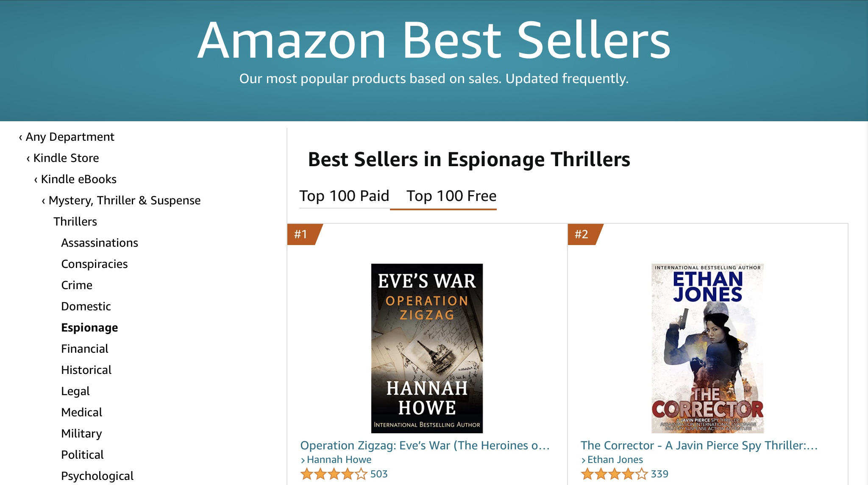Go back to Mystery, Thriller & Suspense
The height and width of the screenshot is (485, 868).
tap(124, 201)
